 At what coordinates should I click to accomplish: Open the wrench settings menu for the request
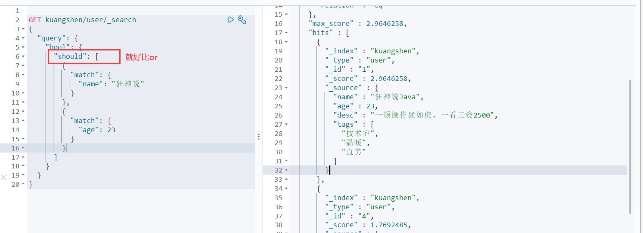[x=242, y=20]
